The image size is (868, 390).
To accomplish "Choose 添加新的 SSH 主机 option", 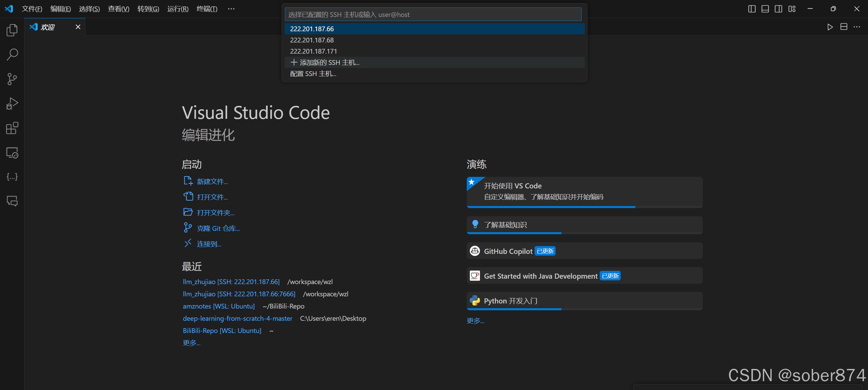I will point(325,62).
